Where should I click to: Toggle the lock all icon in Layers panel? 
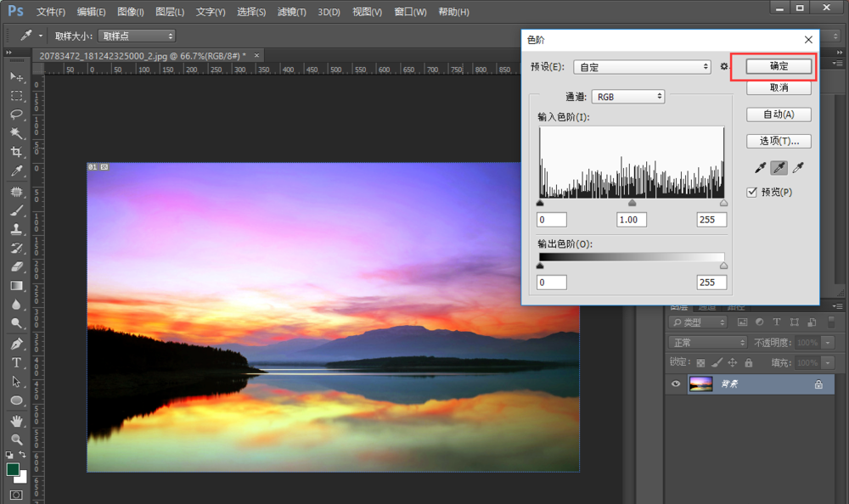748,362
